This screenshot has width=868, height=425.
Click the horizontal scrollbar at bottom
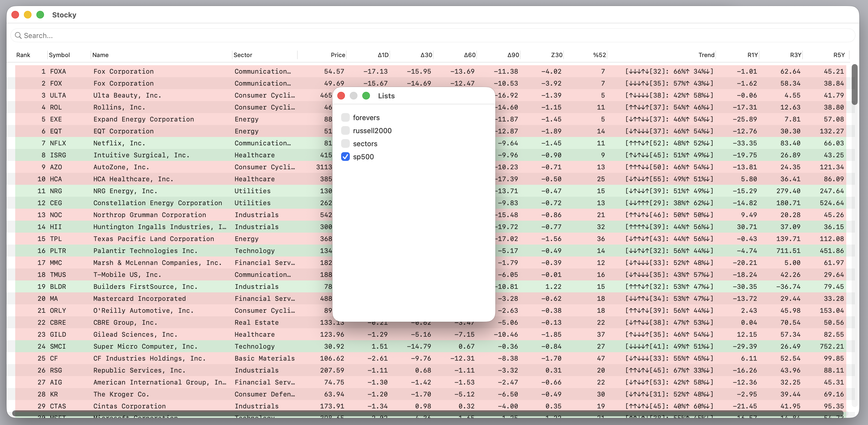coord(428,413)
